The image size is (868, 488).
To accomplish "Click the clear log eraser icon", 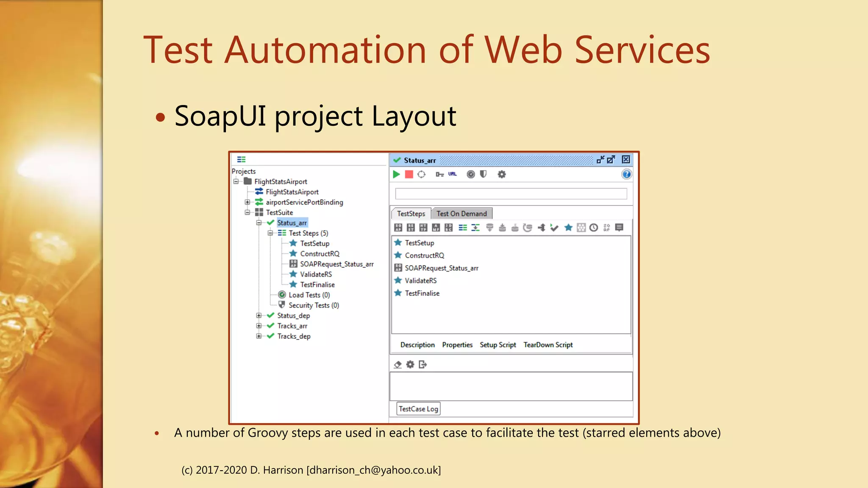I will point(398,364).
